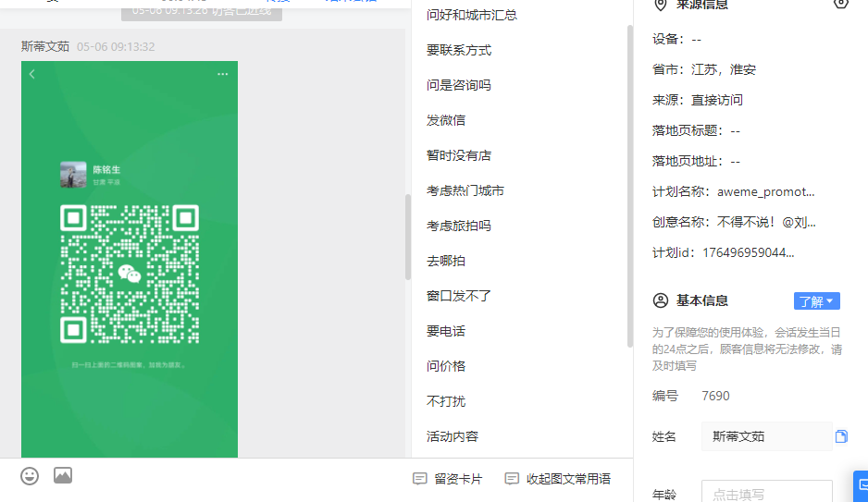Collapse quick phrases via 收起图文常用语
This screenshot has width=868, height=502.
557,479
